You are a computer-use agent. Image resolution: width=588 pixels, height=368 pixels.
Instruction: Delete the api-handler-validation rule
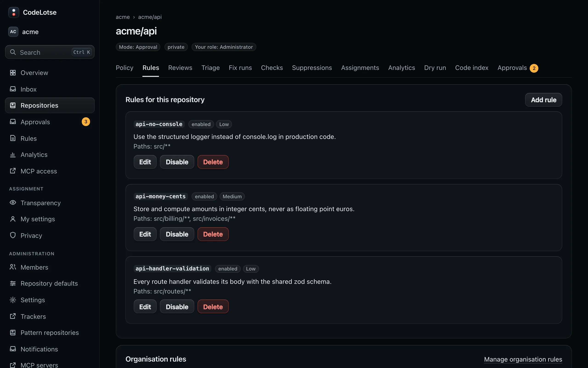click(213, 306)
